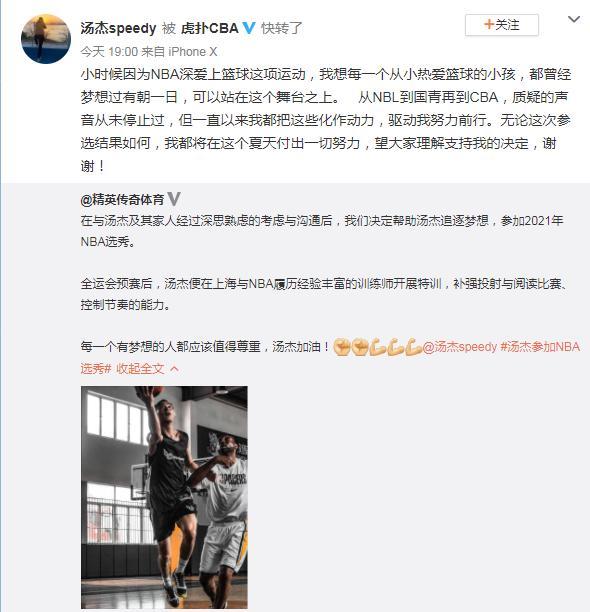Click the iPhone X source link
This screenshot has height=612, width=590.
tap(193, 52)
